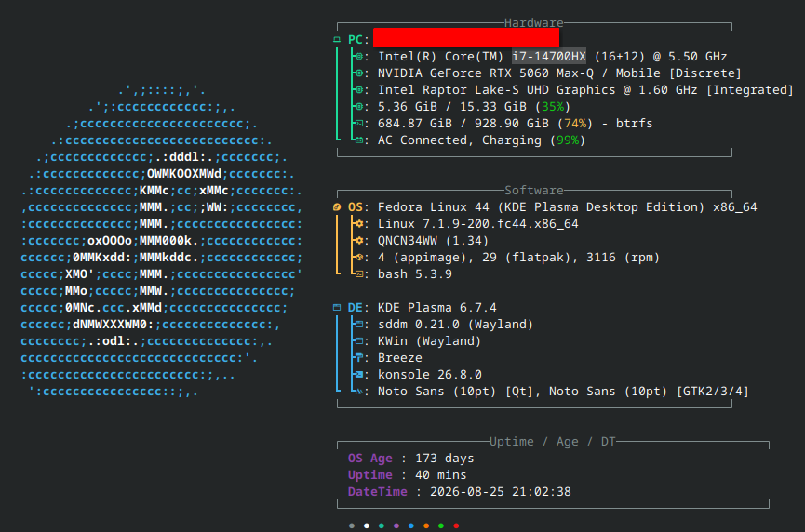Click the Breeze theme text
805x532 pixels.
point(400,358)
